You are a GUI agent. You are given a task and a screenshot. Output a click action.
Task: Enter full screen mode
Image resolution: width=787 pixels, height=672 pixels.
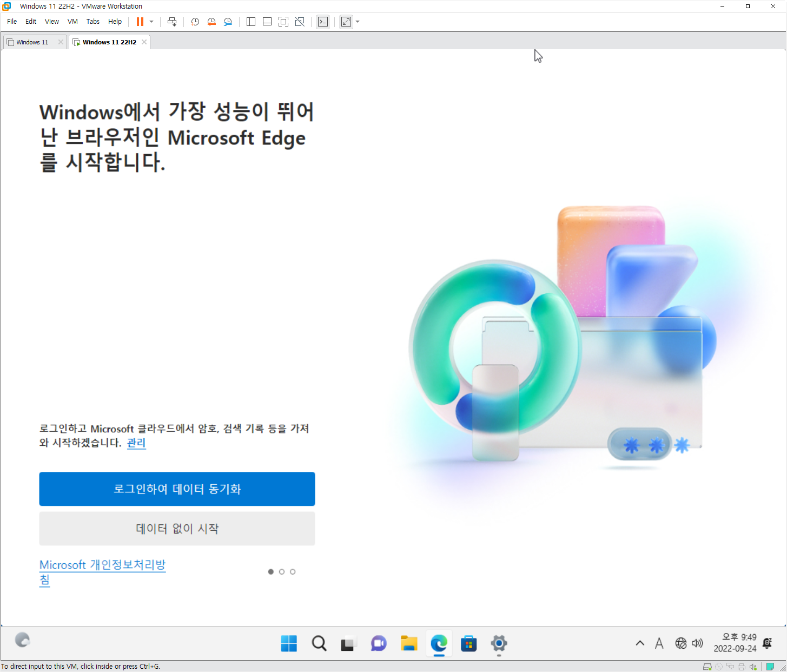(x=283, y=22)
